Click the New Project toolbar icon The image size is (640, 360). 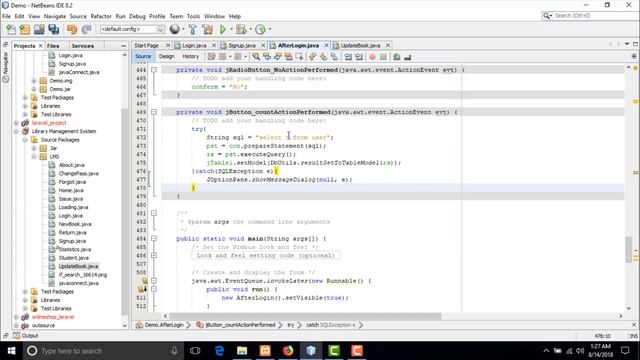coord(25,29)
